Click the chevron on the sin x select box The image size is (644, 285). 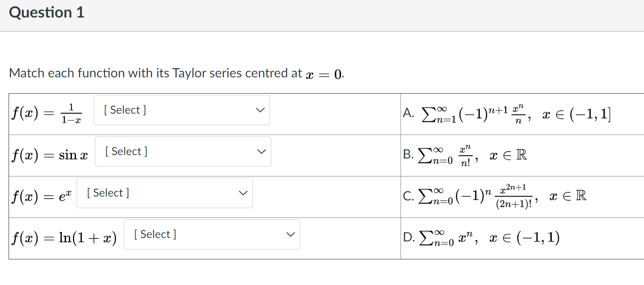coord(261,151)
